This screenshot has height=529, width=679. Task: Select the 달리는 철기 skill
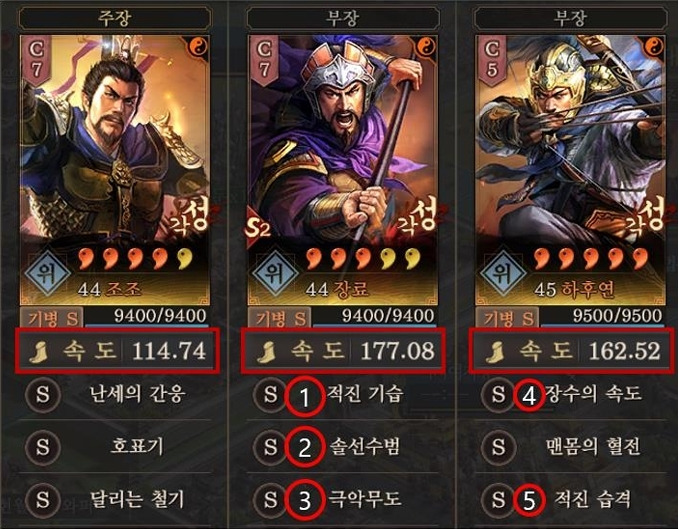tap(137, 499)
